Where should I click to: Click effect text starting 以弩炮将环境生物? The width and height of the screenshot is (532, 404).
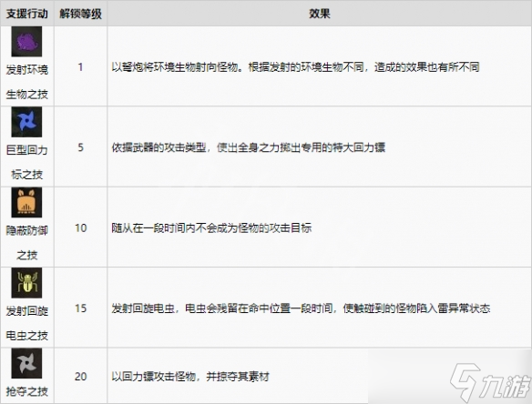(295, 67)
